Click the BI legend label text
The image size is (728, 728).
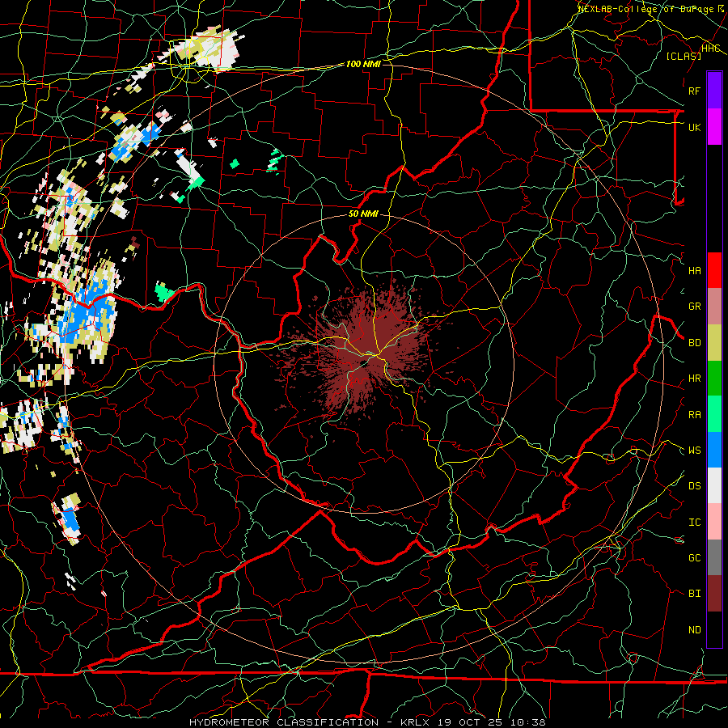(694, 594)
